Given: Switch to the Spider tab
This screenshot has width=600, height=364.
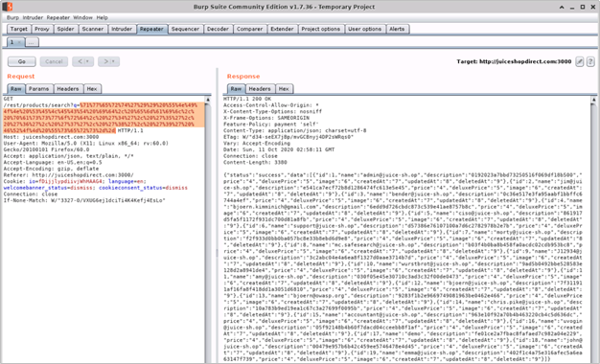Looking at the screenshot, I should (x=65, y=29).
